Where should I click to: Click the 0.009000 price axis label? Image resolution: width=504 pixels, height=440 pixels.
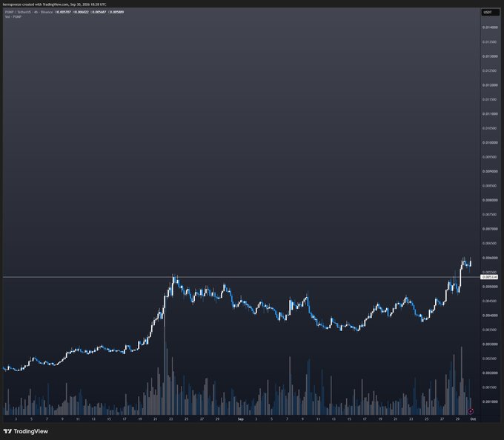coord(490,172)
